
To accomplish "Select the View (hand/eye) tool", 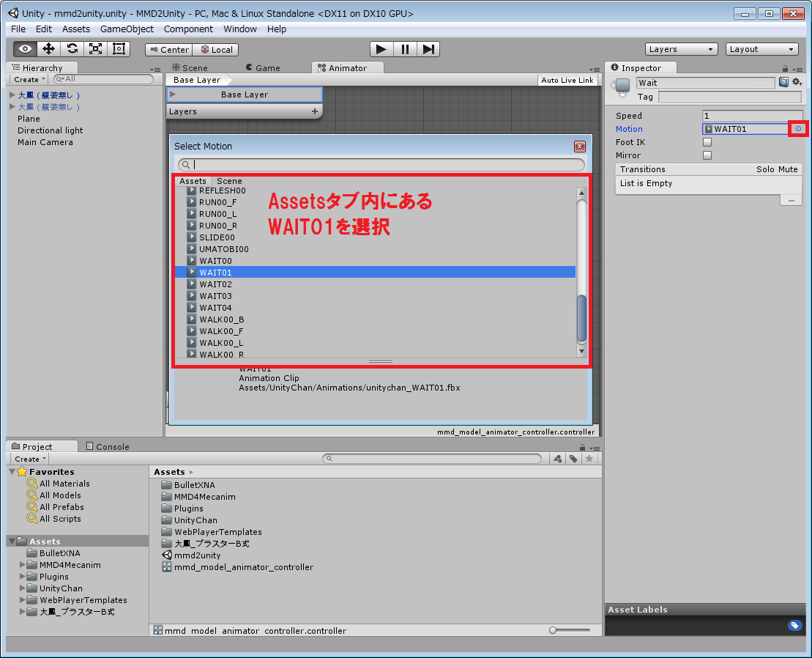I will pyautogui.click(x=25, y=49).
